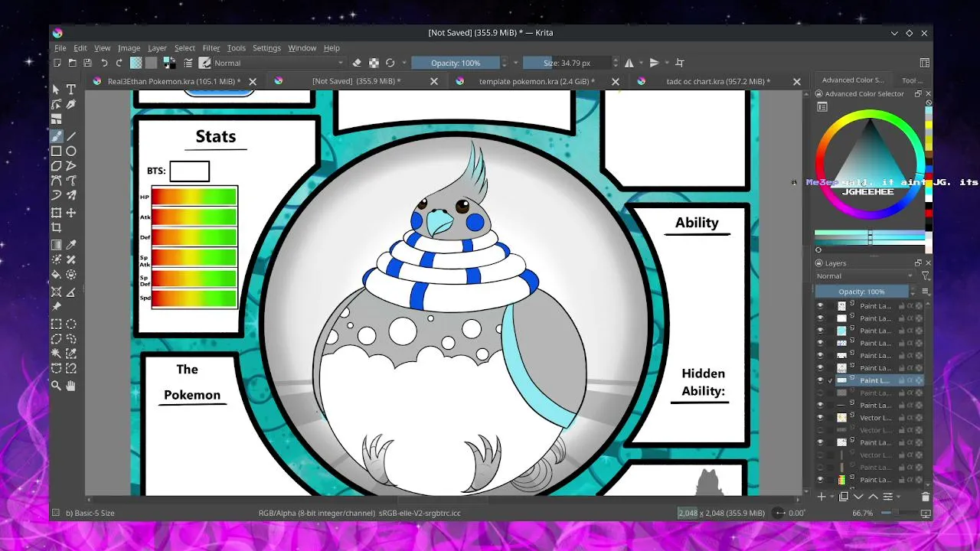Open the layer blending mode dropdown
The height and width of the screenshot is (551, 980).
(865, 276)
